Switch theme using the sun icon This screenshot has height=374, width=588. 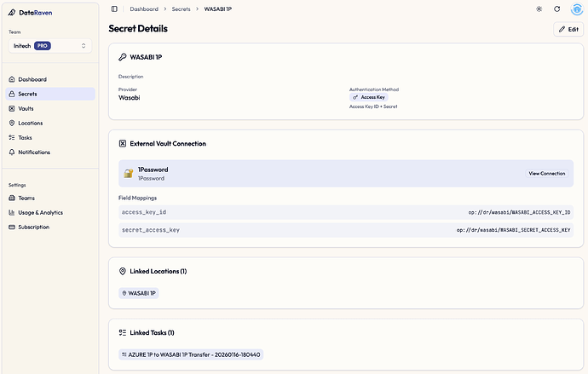coord(538,9)
